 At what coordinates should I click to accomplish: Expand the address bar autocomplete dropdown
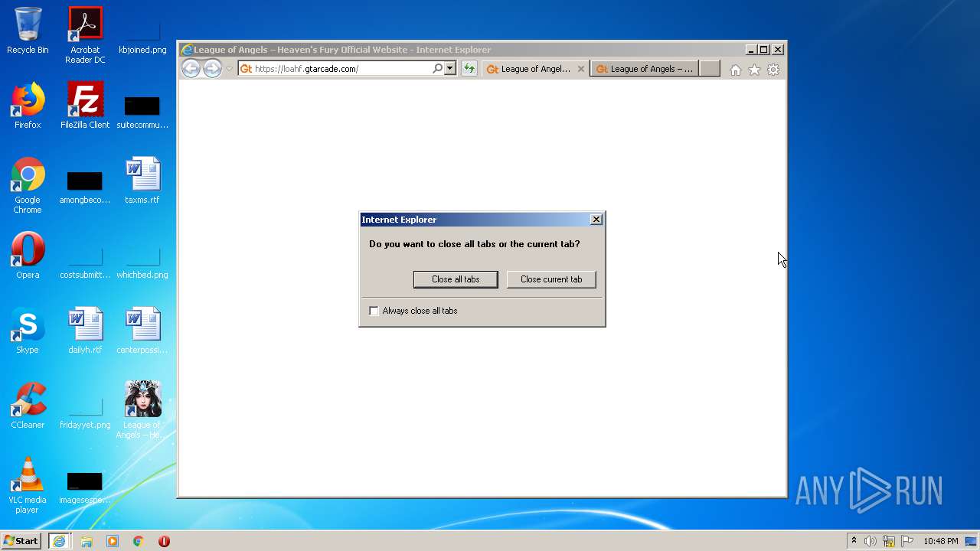pyautogui.click(x=450, y=69)
